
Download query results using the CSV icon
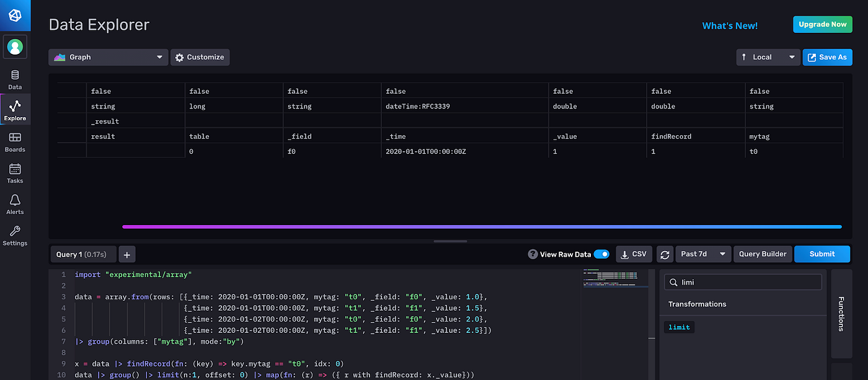pos(633,254)
